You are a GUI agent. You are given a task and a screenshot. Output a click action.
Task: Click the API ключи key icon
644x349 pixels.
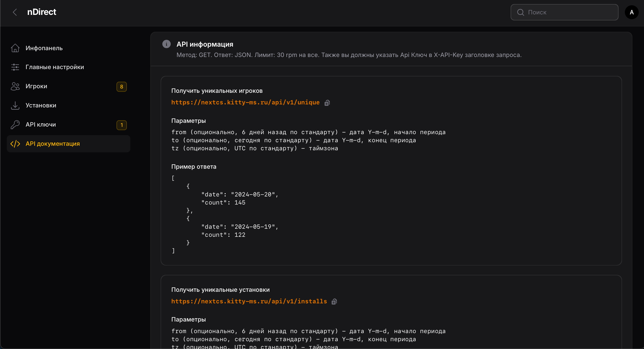(x=15, y=125)
